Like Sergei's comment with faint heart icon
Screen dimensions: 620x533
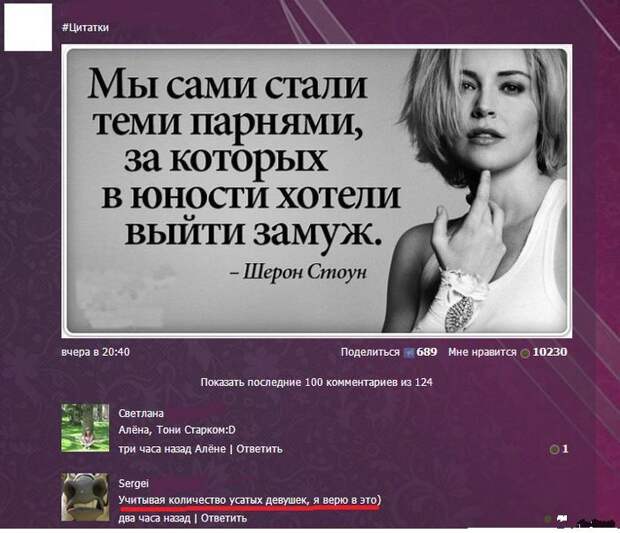tap(548, 518)
